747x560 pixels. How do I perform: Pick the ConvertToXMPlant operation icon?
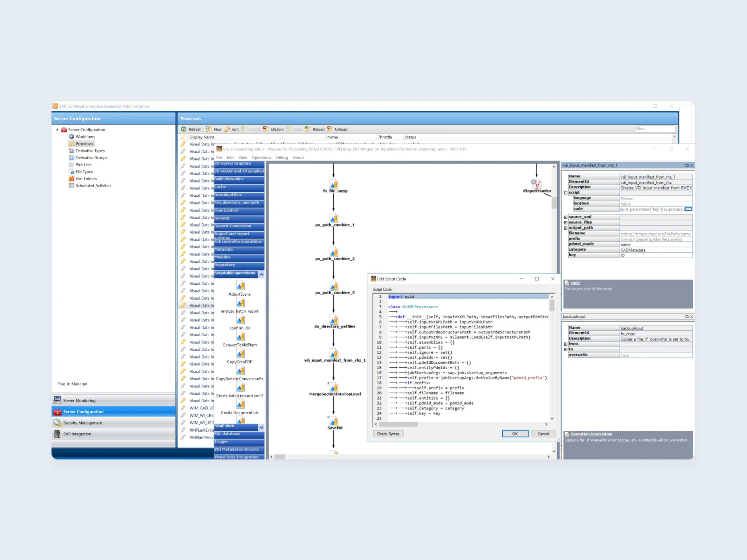pyautogui.click(x=240, y=336)
